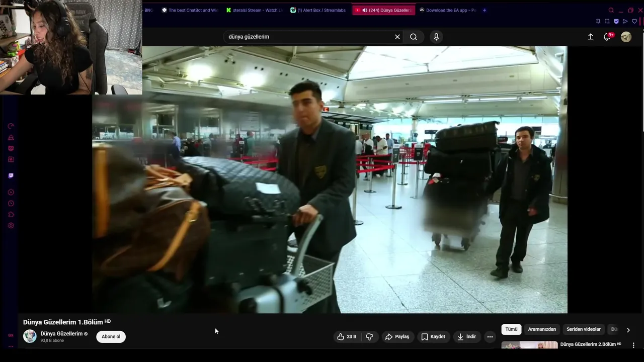Open the Dünya Güzellerim 2.Bölüm video thumbnail

[x=529, y=345]
